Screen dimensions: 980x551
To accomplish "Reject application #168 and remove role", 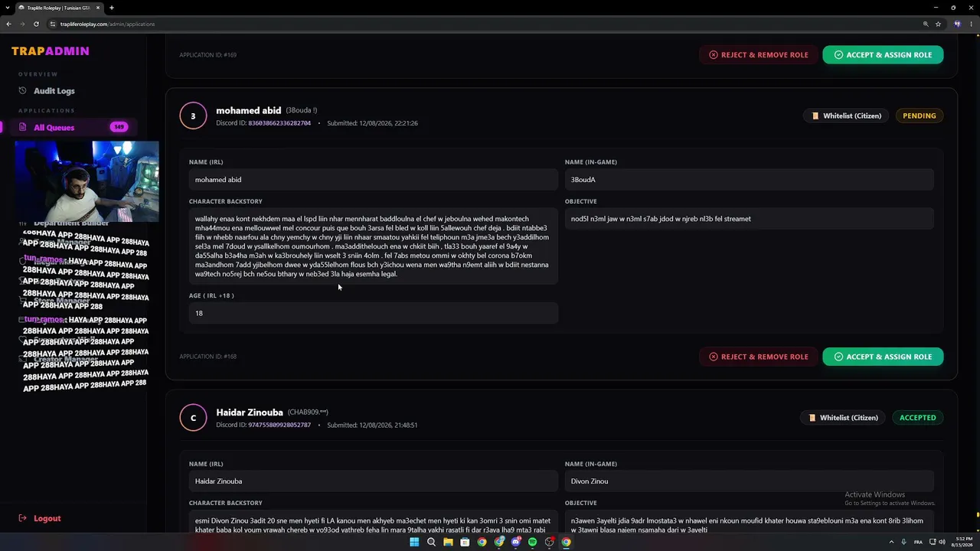I will [x=759, y=357].
